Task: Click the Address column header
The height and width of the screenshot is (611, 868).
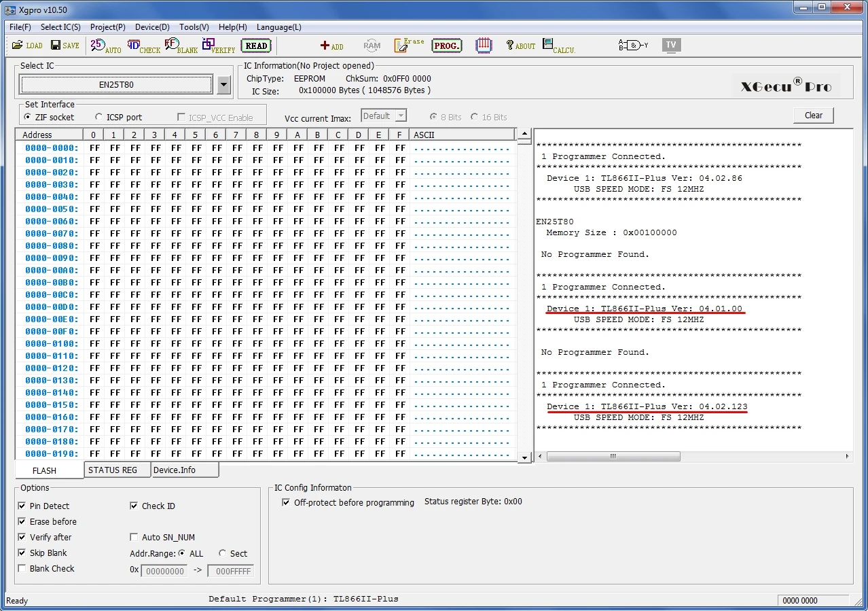Action: [x=49, y=135]
